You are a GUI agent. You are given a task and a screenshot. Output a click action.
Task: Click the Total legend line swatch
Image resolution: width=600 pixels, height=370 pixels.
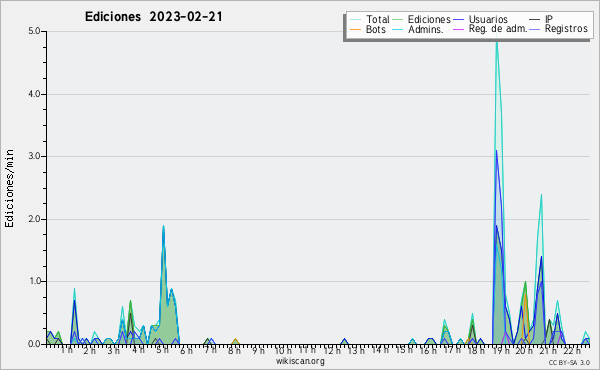click(355, 20)
